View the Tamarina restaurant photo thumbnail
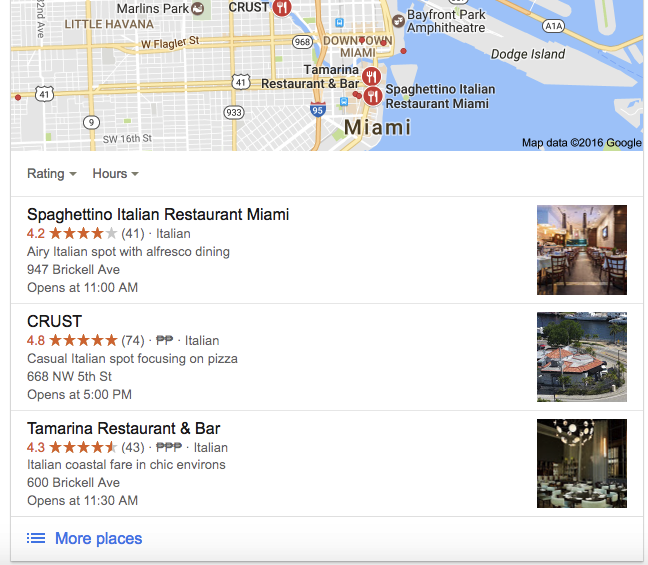648x565 pixels. [x=581, y=463]
